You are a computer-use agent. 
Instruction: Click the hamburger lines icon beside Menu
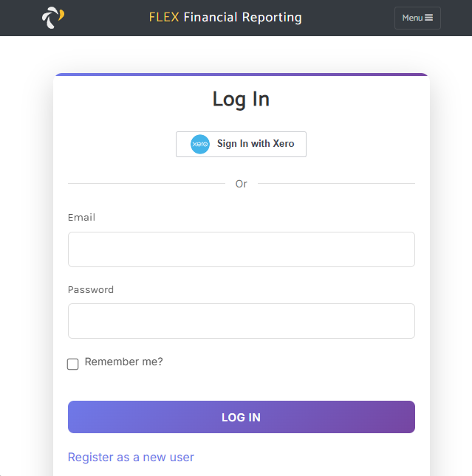428,18
